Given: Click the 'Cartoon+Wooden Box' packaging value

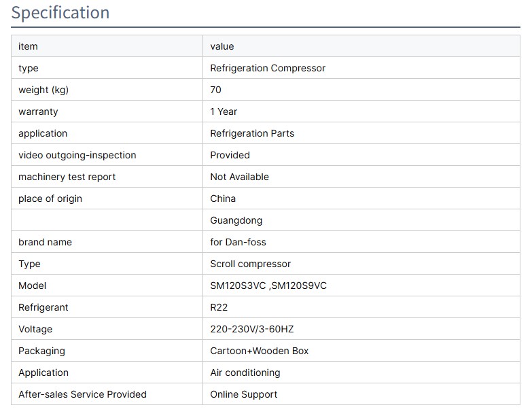Looking at the screenshot, I should click(x=259, y=351).
